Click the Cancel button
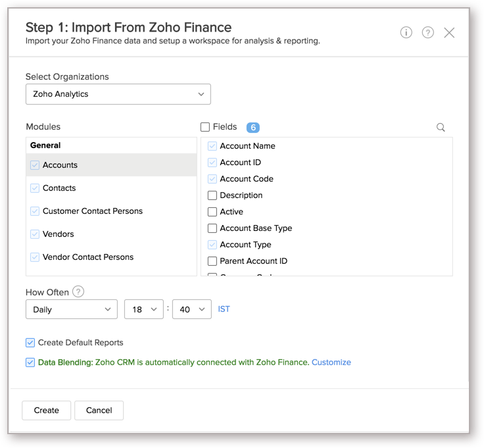Image resolution: width=484 pixels, height=448 pixels. (99, 411)
